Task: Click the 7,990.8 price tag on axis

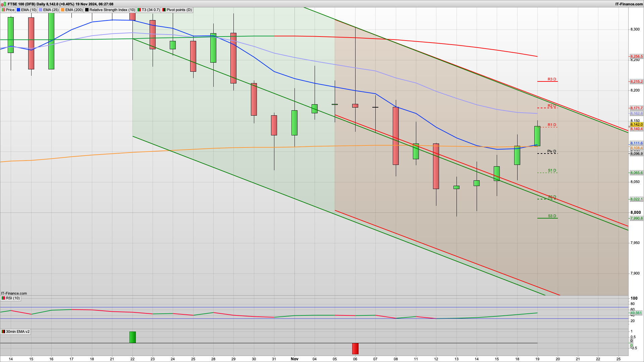Action: 636,219
